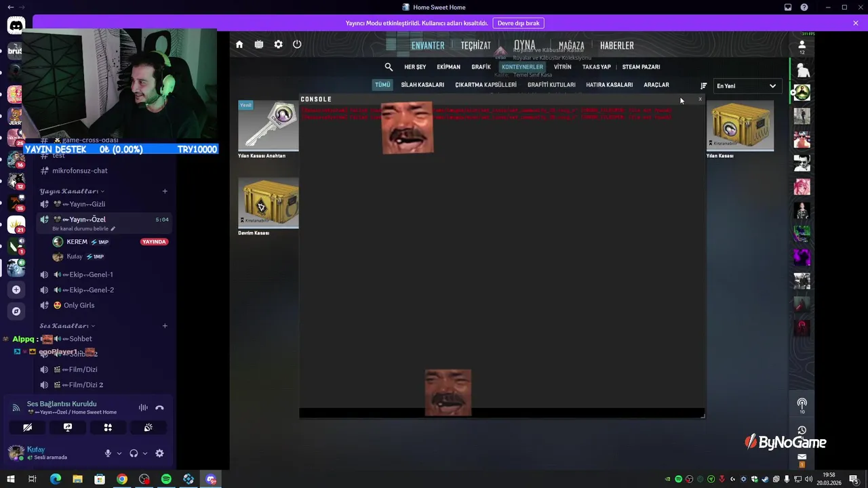Open Spotify from the Windows taskbar
The width and height of the screenshot is (868, 488).
pyautogui.click(x=166, y=479)
